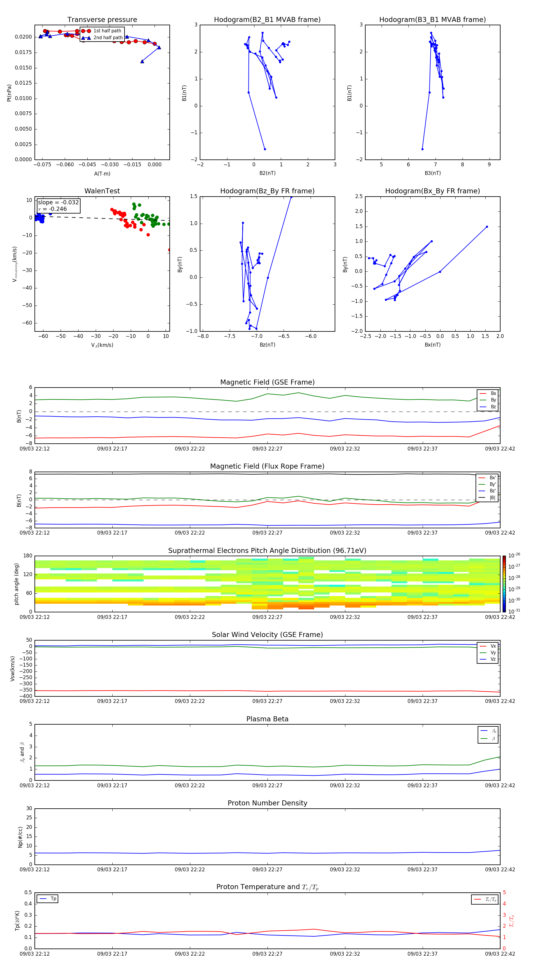Click the rainbow colorbar beside pitch angle plot
This screenshot has width=535, height=980.
504,584
